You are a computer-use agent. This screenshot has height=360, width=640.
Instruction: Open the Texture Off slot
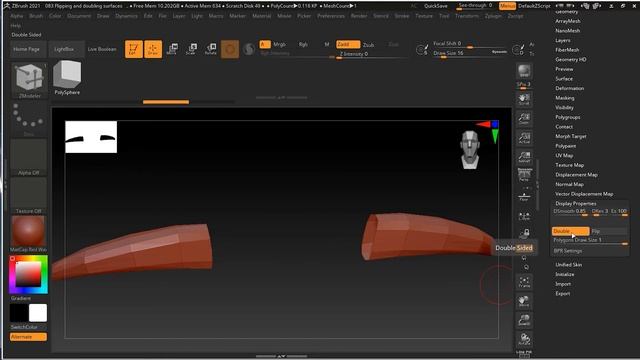click(x=28, y=196)
